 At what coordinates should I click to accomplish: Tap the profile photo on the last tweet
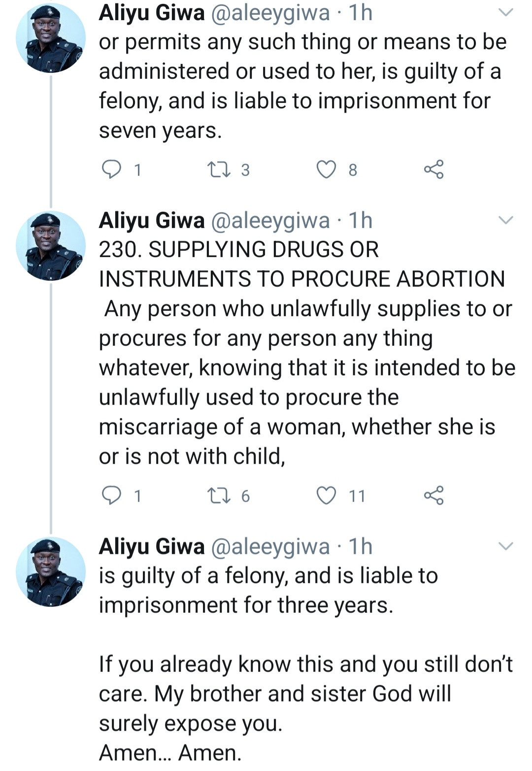51,571
